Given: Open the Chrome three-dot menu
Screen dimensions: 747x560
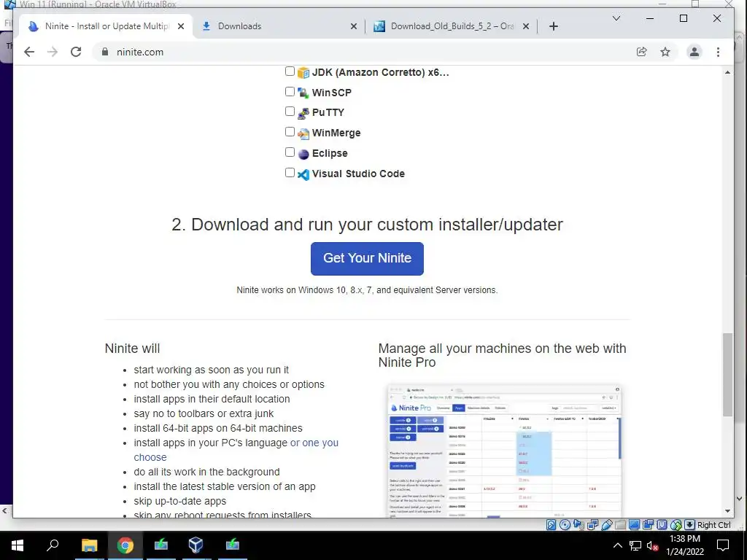Looking at the screenshot, I should [x=718, y=52].
